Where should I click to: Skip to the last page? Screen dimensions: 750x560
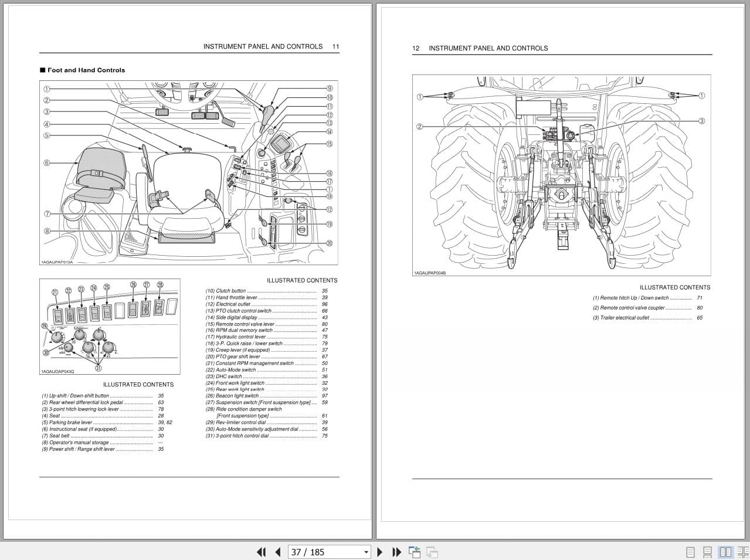coord(397,552)
